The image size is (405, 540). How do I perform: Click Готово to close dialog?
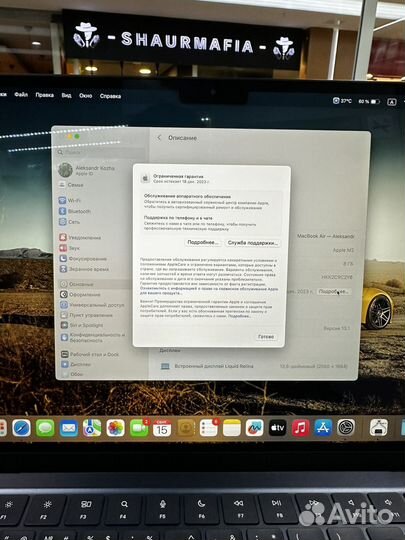pyautogui.click(x=266, y=336)
